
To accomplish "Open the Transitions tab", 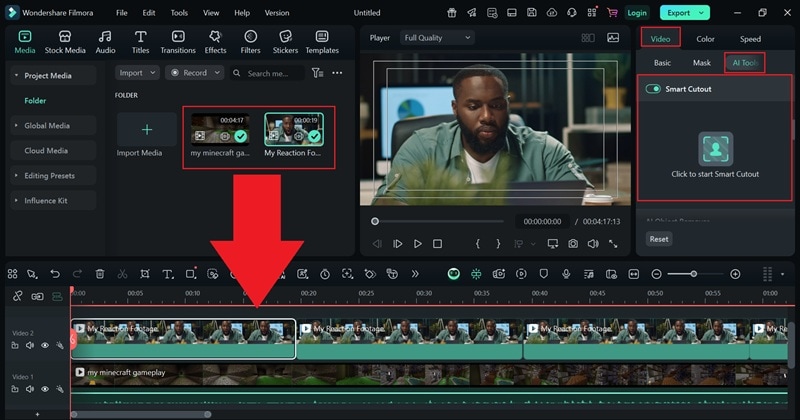I will (x=178, y=42).
